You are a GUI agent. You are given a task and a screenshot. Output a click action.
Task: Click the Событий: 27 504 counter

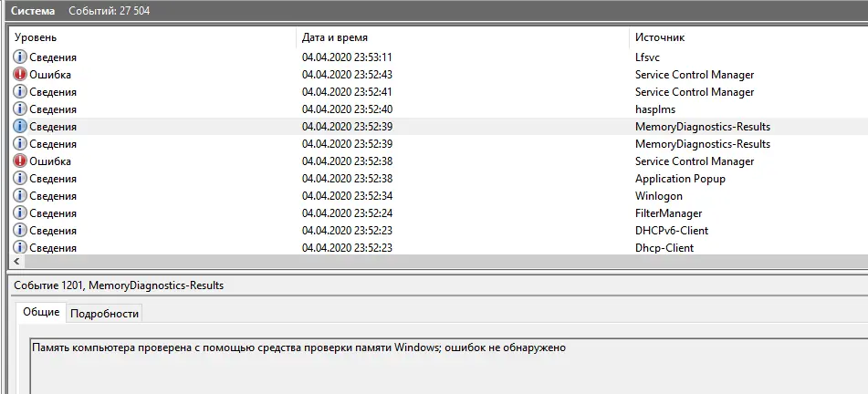pyautogui.click(x=109, y=11)
